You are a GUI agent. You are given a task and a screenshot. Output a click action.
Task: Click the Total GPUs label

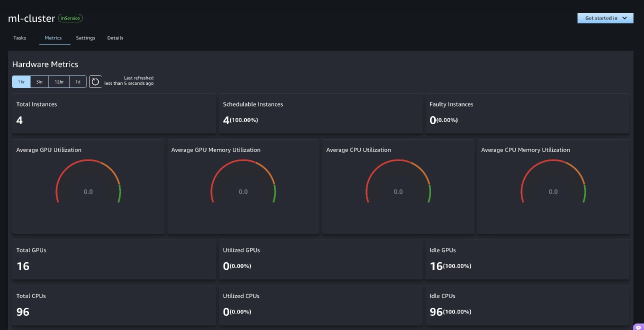[x=31, y=250]
